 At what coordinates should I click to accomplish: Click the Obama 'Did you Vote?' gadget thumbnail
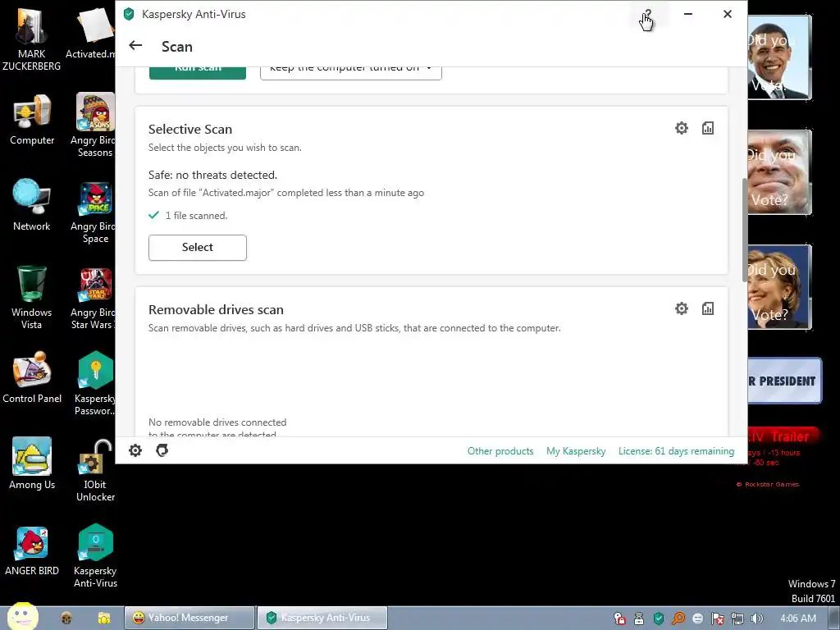tap(780, 57)
